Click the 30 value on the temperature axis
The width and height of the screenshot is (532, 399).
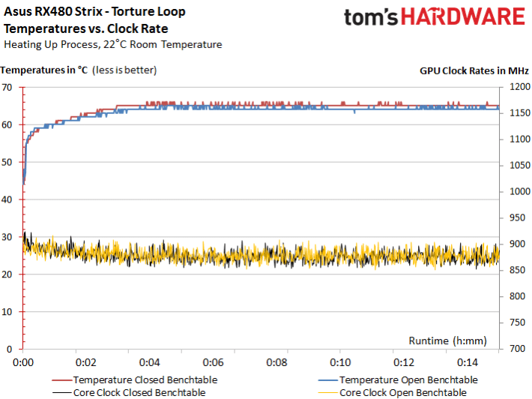(x=7, y=237)
